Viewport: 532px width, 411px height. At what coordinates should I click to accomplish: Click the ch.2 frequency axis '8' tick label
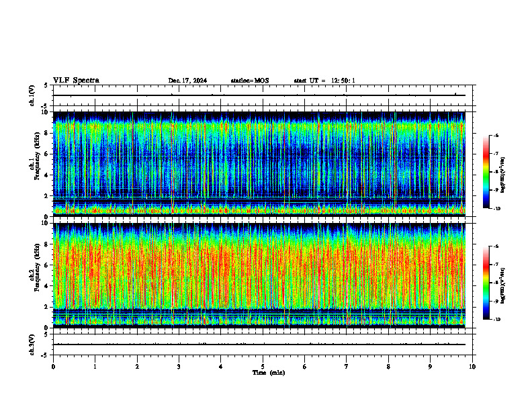46,244
